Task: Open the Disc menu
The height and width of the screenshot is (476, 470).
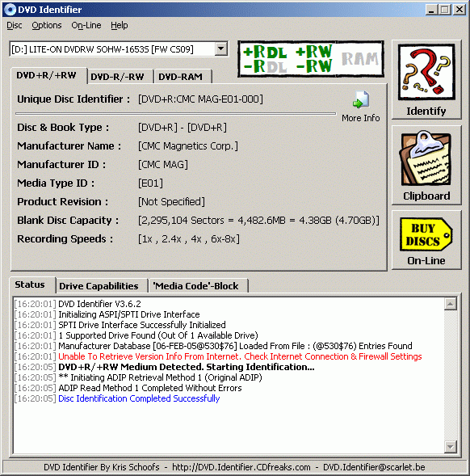Action: click(15, 25)
